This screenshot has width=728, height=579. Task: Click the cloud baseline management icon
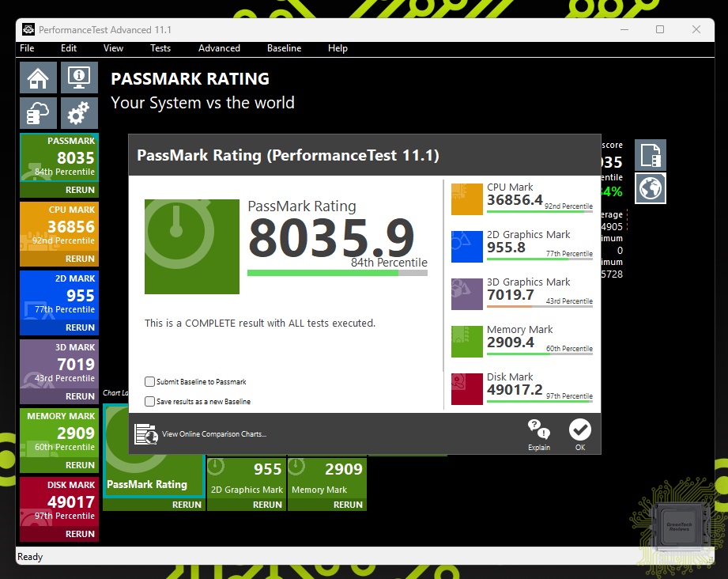tap(38, 114)
